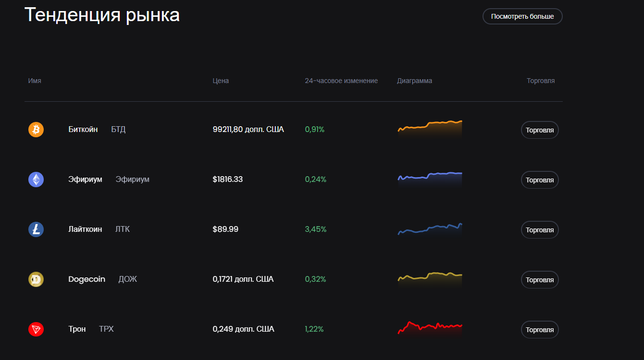644x360 pixels.
Task: Open the Dogecoin yellow price chart
Action: (x=430, y=279)
